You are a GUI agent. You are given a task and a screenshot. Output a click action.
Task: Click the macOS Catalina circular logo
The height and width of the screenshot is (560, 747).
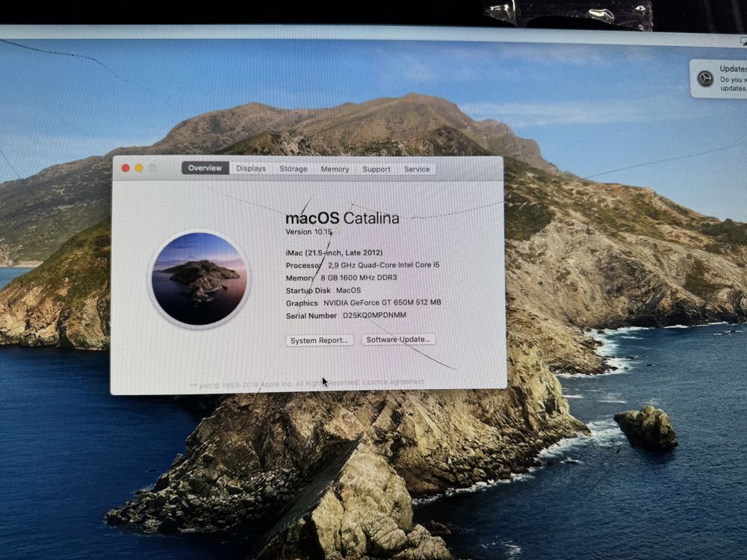click(x=199, y=279)
